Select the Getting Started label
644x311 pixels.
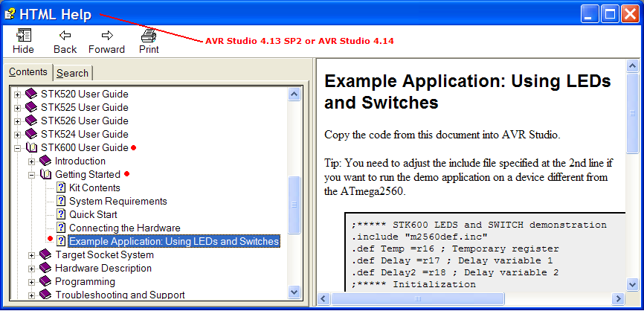(x=88, y=174)
